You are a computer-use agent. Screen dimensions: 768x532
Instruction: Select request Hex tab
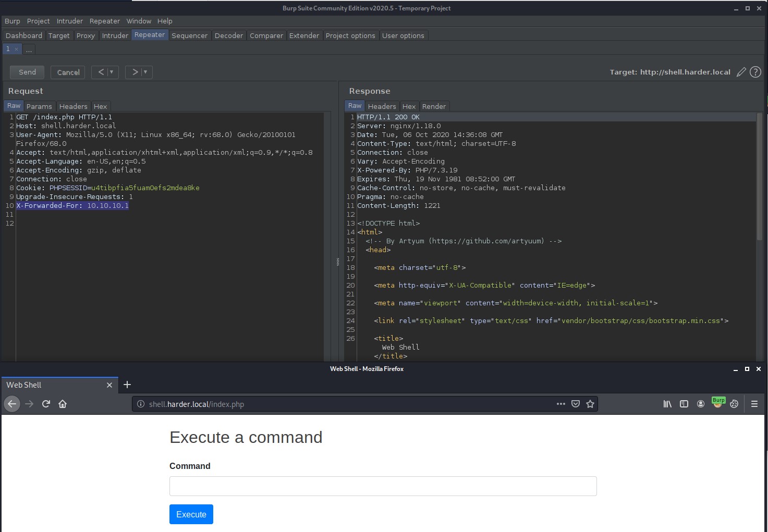[100, 106]
